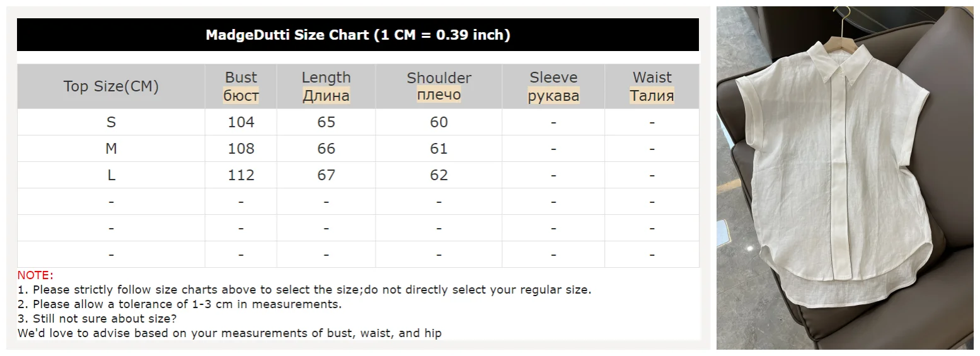
Task: Click the bust value 104
Action: [x=241, y=122]
